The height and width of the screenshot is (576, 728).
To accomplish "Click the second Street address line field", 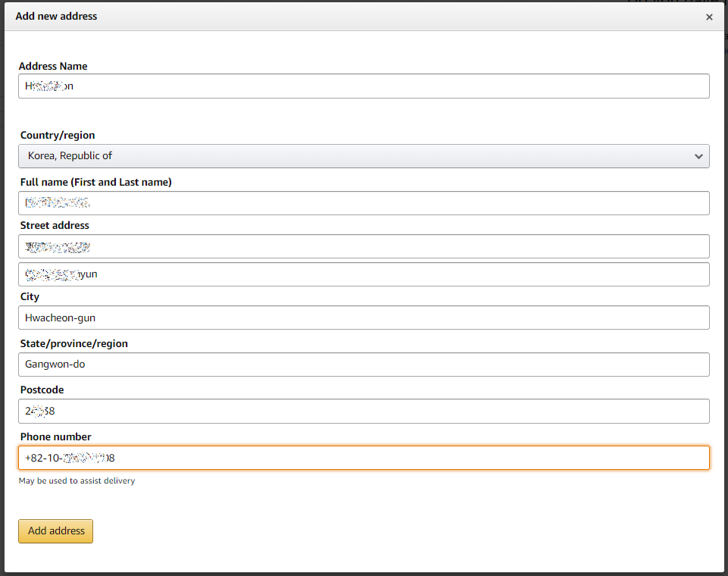I will point(364,274).
